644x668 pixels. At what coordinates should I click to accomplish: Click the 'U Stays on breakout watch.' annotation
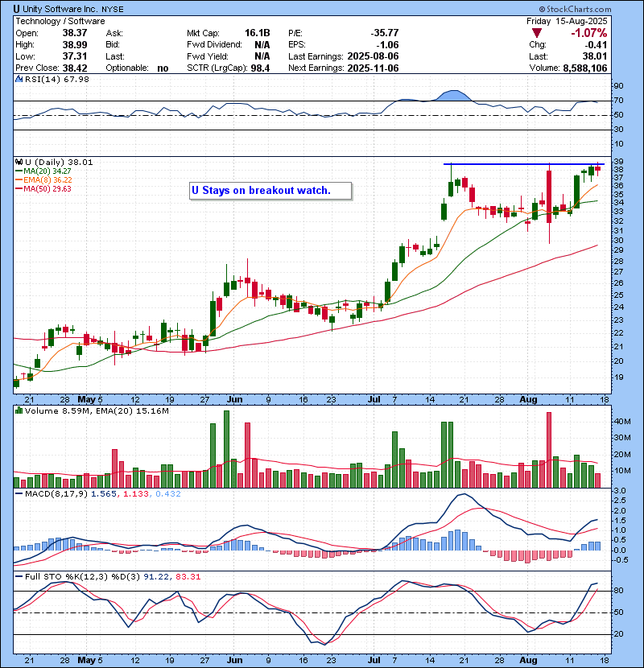coord(270,191)
